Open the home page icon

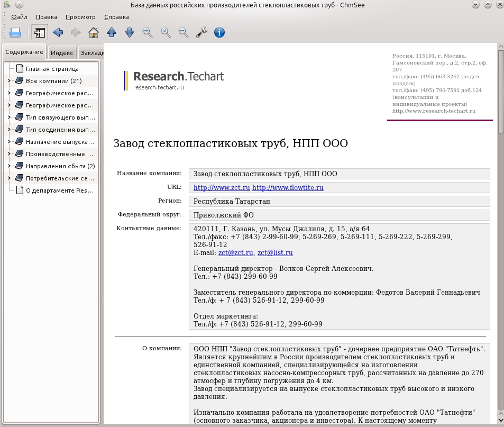pos(94,32)
